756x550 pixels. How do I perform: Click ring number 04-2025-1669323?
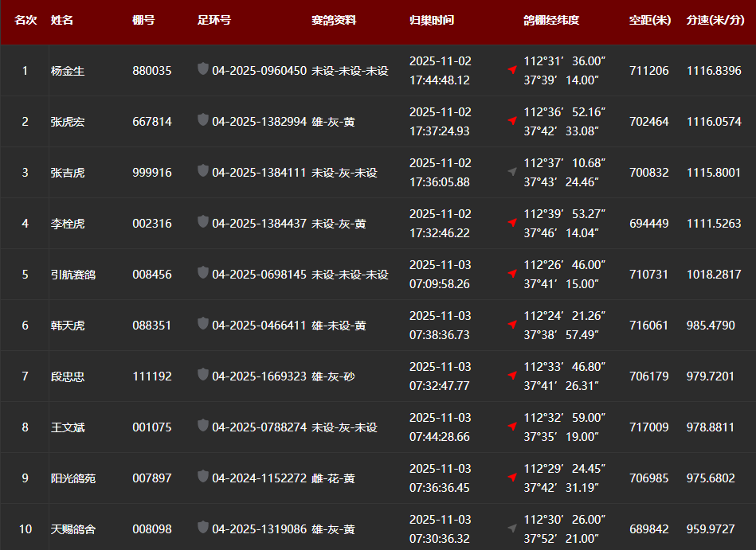pos(259,376)
